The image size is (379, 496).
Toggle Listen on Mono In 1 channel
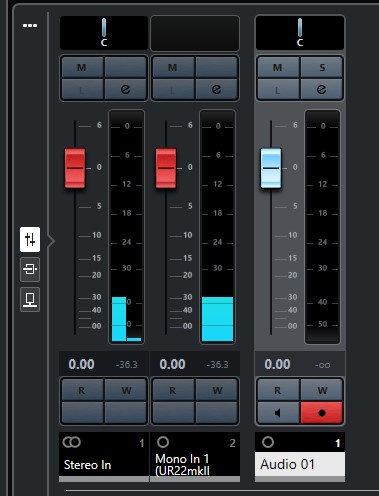coord(173,89)
